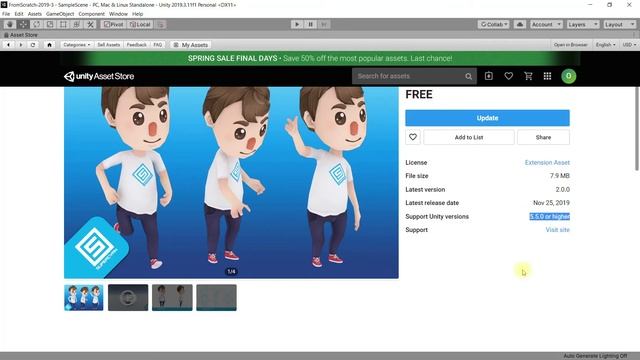Viewport: 640px width, 360px height.
Task: Select the third character thumbnail
Action: pos(172,298)
